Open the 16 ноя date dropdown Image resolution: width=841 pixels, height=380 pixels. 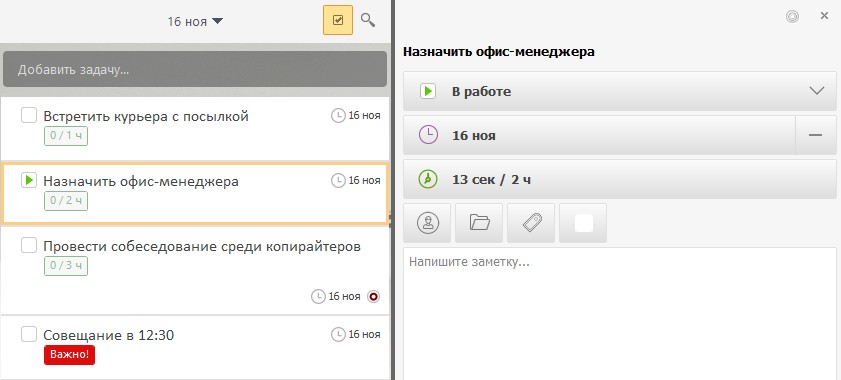point(195,21)
